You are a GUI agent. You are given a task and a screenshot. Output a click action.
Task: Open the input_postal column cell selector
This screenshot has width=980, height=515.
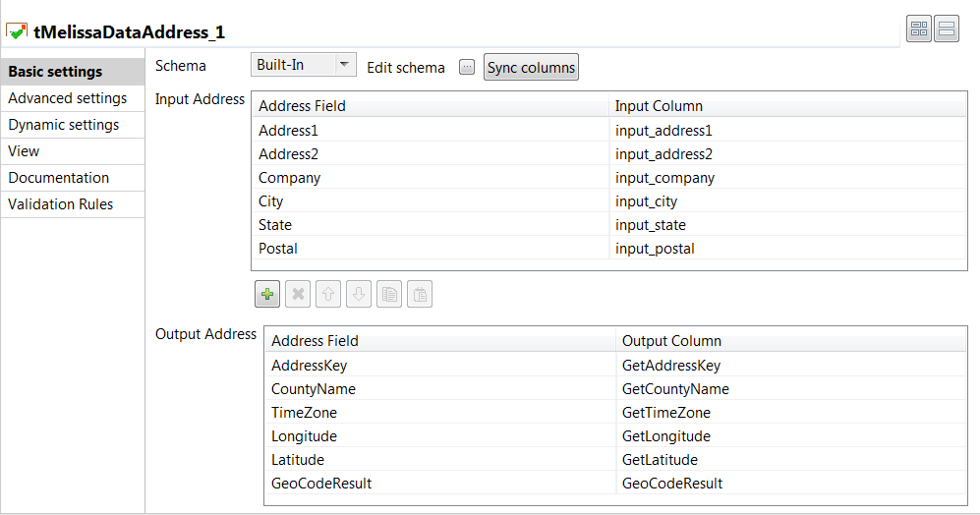tap(786, 249)
